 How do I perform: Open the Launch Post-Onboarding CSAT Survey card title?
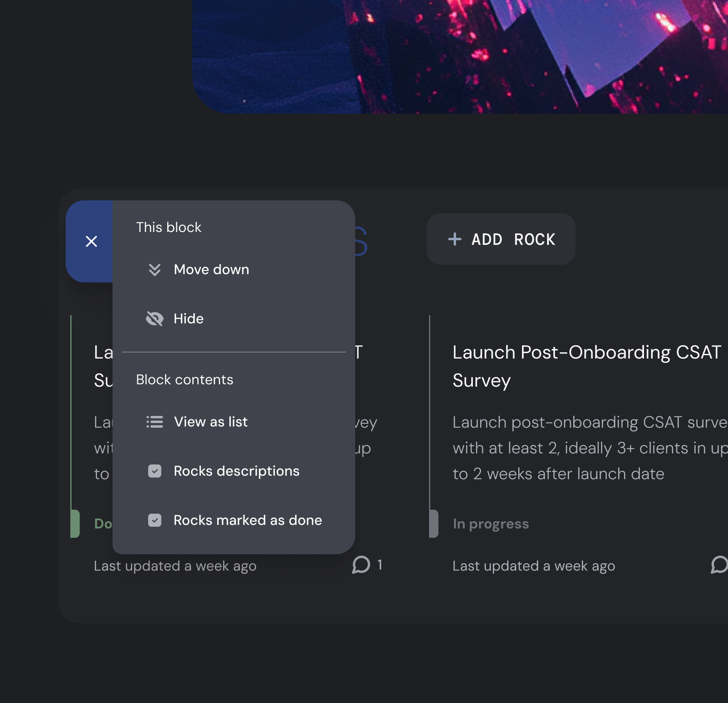pos(586,366)
